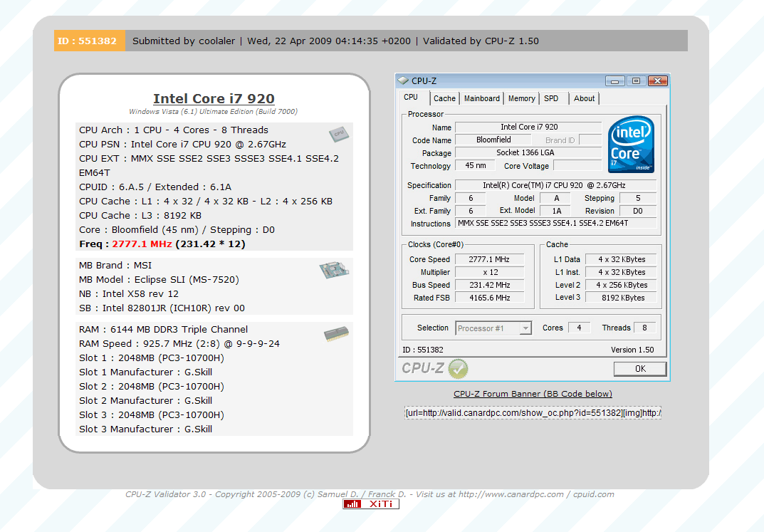This screenshot has width=764, height=532.
Task: Click the motherboard icon beside MB Brand
Action: tap(334, 269)
